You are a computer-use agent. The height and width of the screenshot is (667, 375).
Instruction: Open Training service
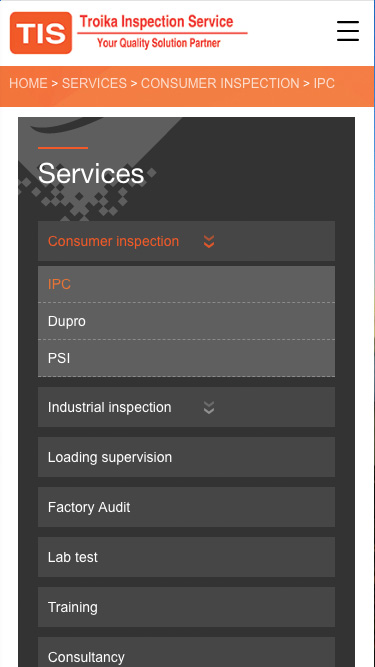coord(186,607)
